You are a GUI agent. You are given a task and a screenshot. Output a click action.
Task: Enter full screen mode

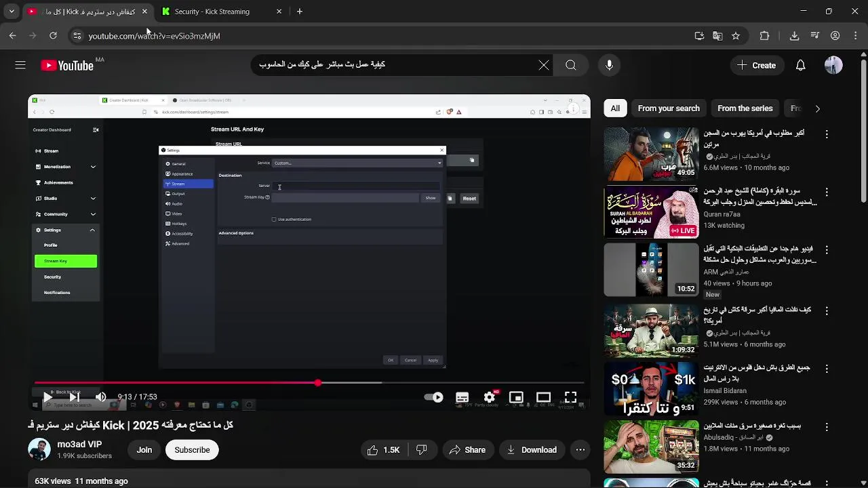pyautogui.click(x=570, y=397)
